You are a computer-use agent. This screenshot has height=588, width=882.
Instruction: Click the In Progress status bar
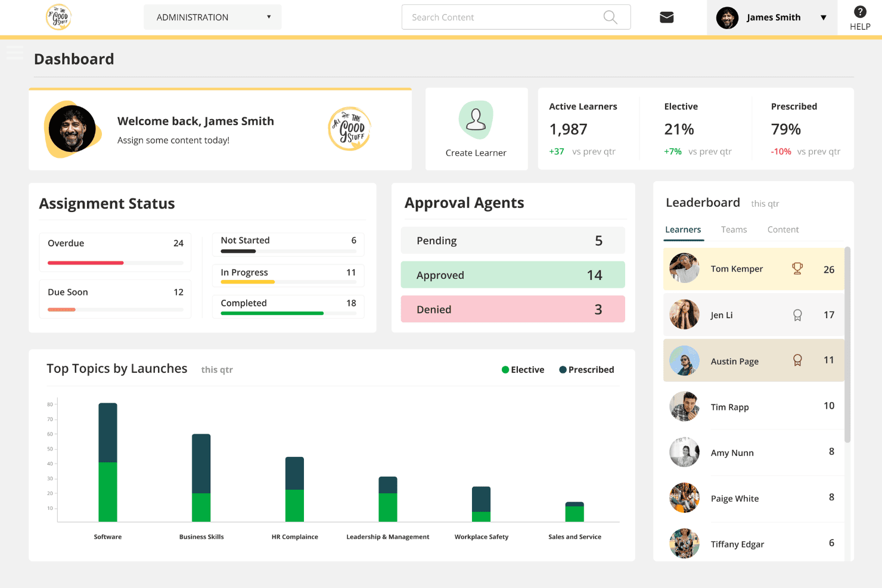coord(288,282)
